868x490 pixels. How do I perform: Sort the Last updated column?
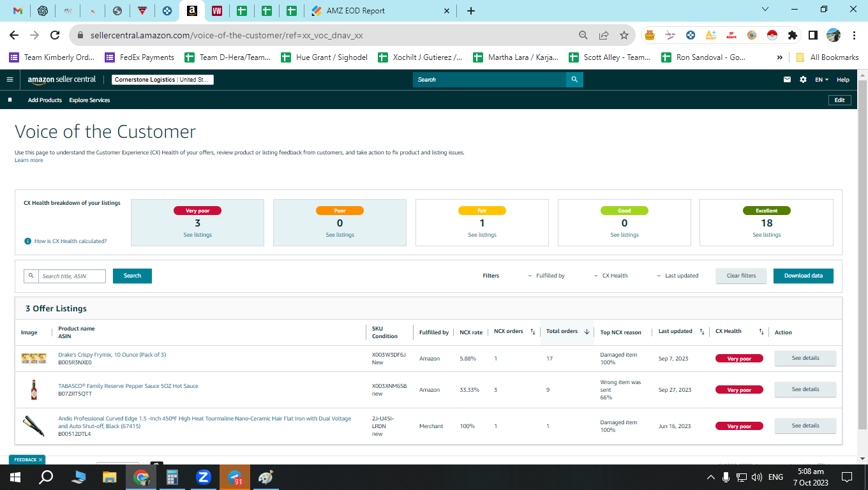click(702, 332)
